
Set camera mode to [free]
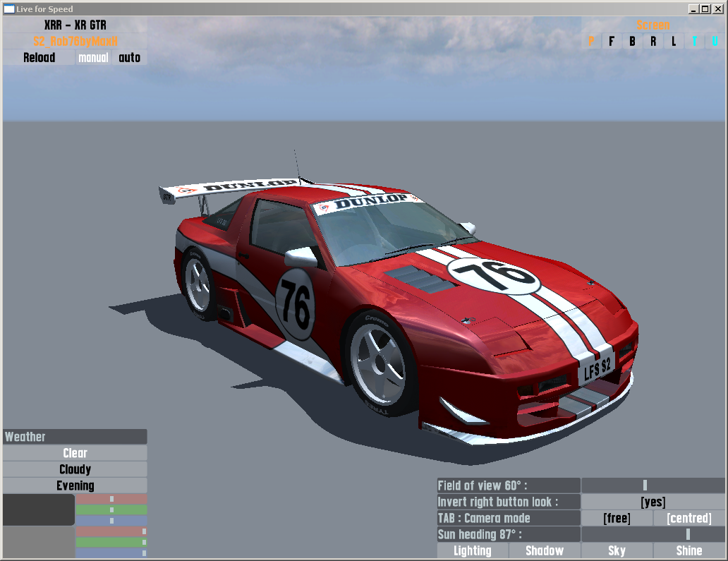[x=617, y=518]
